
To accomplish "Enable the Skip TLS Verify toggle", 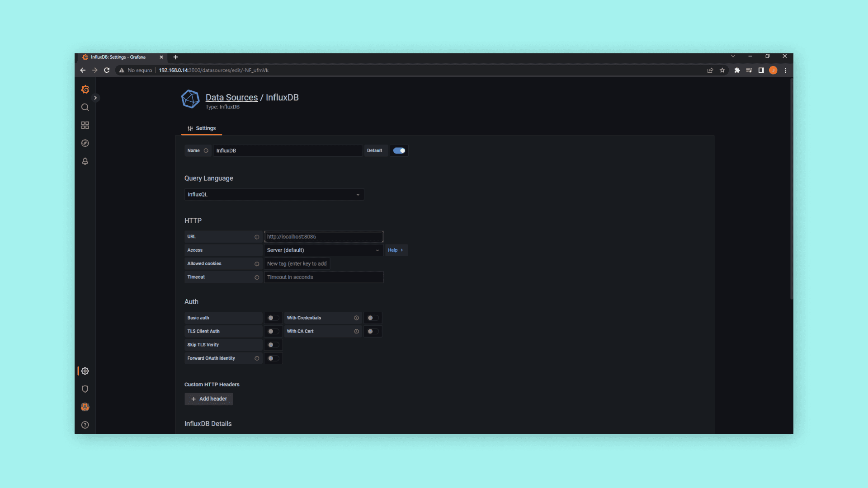I will [273, 345].
